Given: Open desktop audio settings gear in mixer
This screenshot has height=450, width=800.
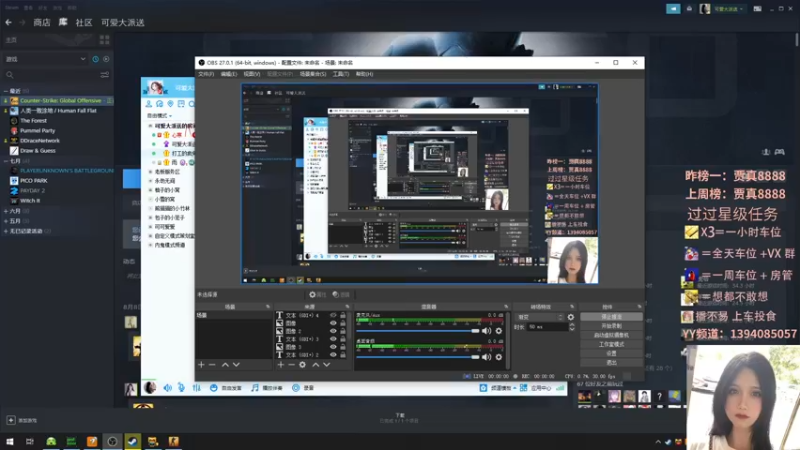Looking at the screenshot, I should [x=498, y=357].
